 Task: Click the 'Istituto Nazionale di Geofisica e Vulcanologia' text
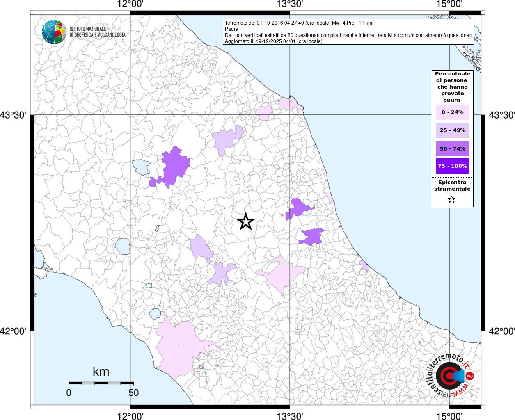pyautogui.click(x=97, y=32)
